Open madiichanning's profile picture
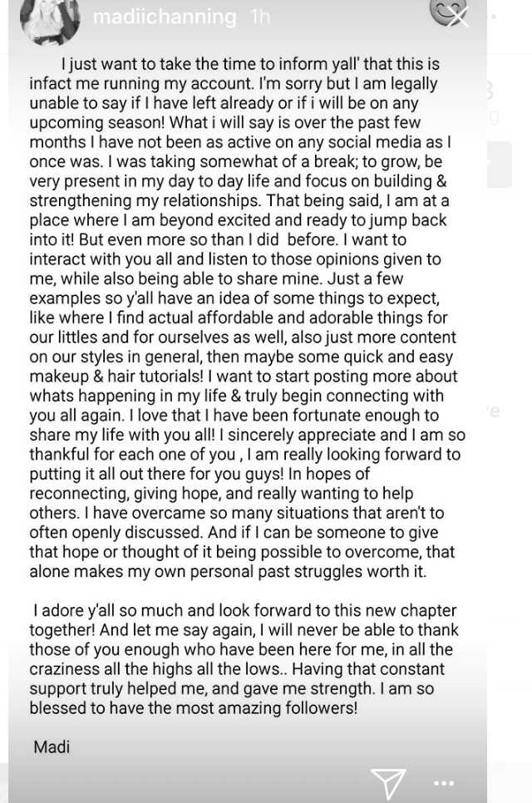The image size is (532, 803). [x=50, y=21]
